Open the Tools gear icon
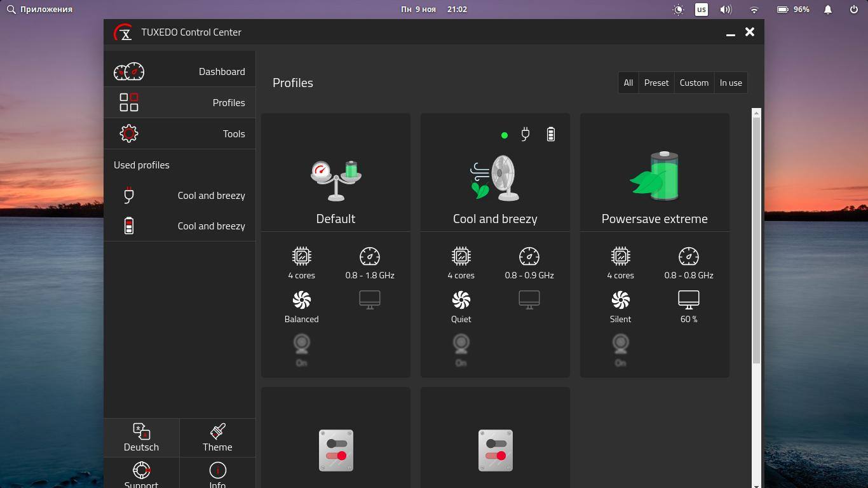868x488 pixels. pos(129,133)
